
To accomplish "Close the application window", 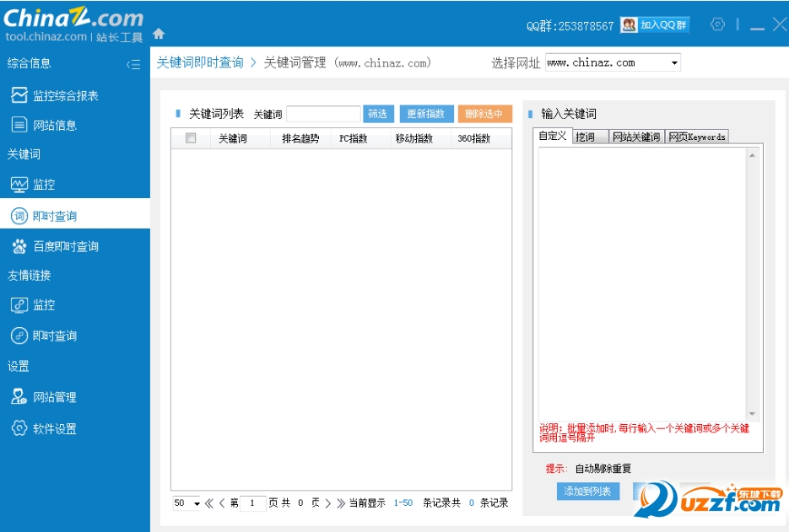I will point(780,24).
